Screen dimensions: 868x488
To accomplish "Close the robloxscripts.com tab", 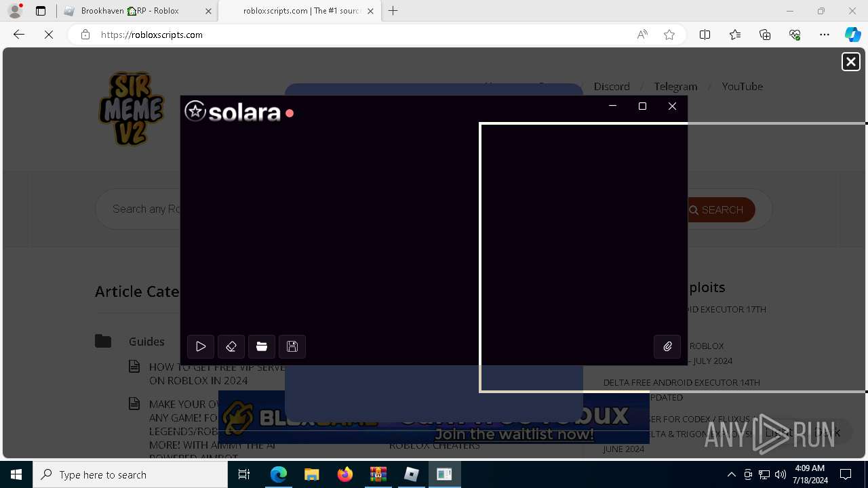I will [370, 11].
